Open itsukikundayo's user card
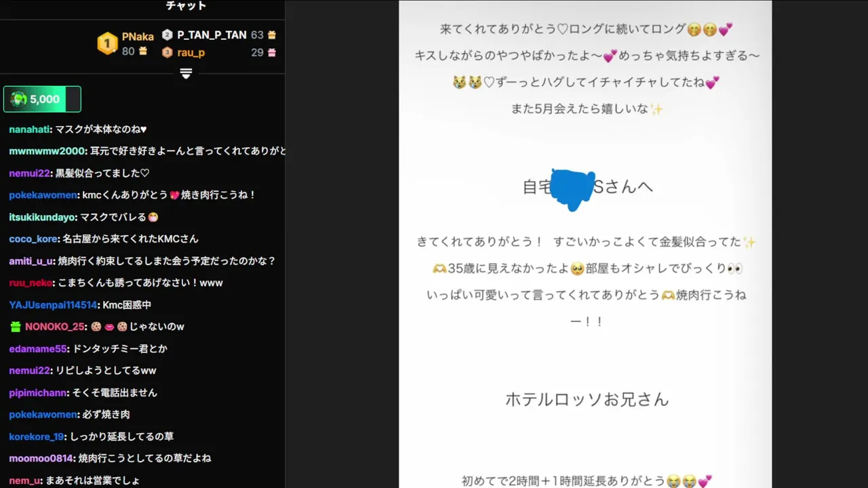 coord(43,217)
